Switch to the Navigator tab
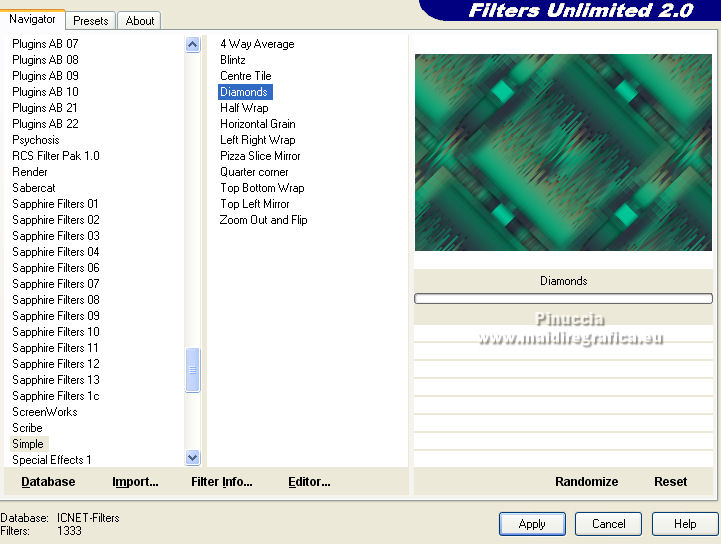Image resolution: width=721 pixels, height=544 pixels. click(32, 19)
